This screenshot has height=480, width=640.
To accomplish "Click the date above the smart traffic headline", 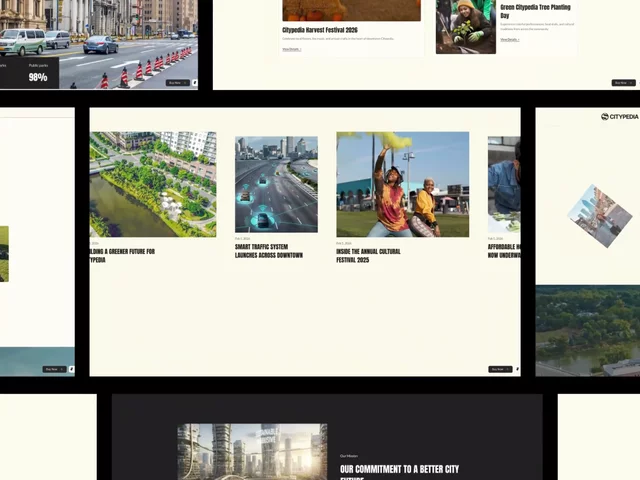I will click(x=242, y=238).
